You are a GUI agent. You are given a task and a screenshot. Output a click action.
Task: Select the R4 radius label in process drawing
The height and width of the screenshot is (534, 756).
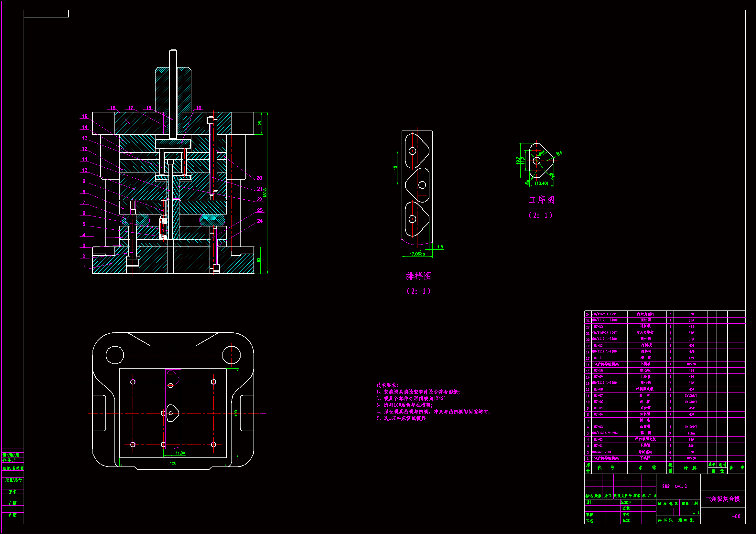point(559,153)
